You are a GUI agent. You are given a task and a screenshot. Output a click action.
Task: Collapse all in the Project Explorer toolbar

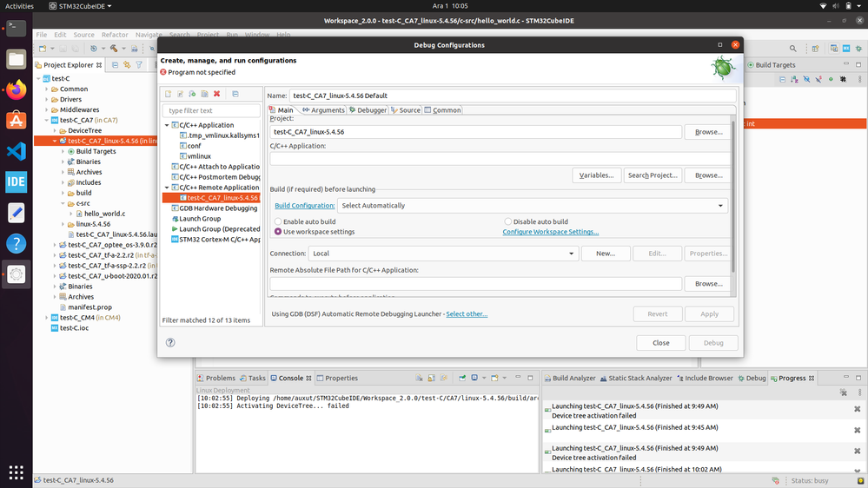(x=116, y=65)
